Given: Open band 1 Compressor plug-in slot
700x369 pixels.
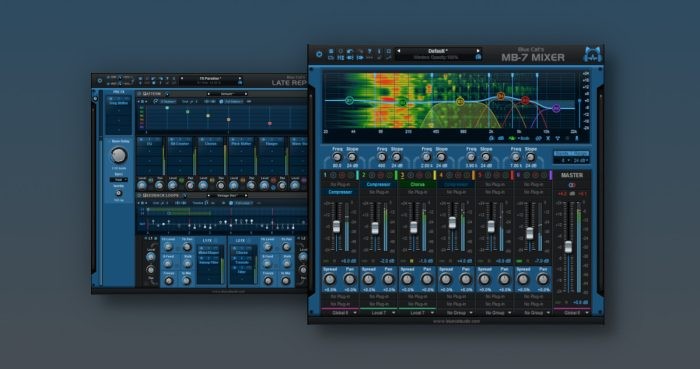Looking at the screenshot, I should [x=340, y=192].
